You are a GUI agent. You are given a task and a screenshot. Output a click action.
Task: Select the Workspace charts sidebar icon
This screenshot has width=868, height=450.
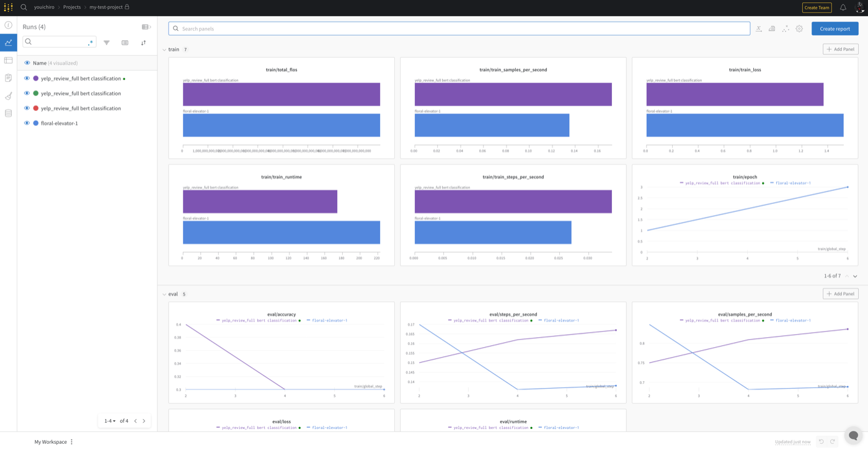(8, 43)
